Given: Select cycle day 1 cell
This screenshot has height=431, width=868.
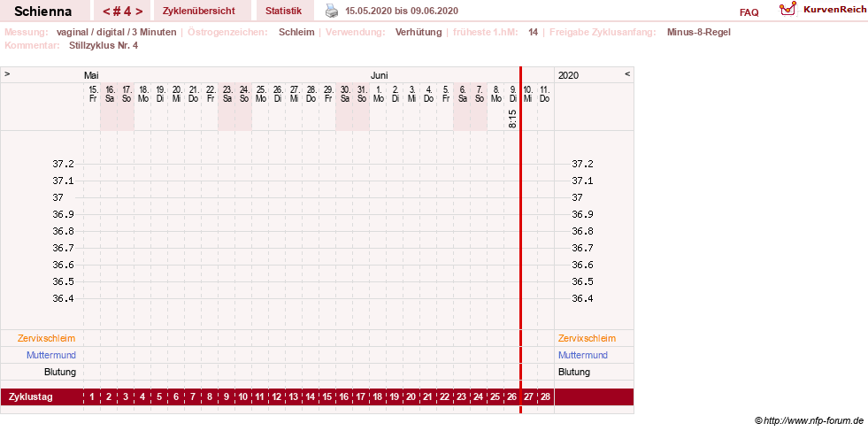Looking at the screenshot, I should [x=92, y=396].
